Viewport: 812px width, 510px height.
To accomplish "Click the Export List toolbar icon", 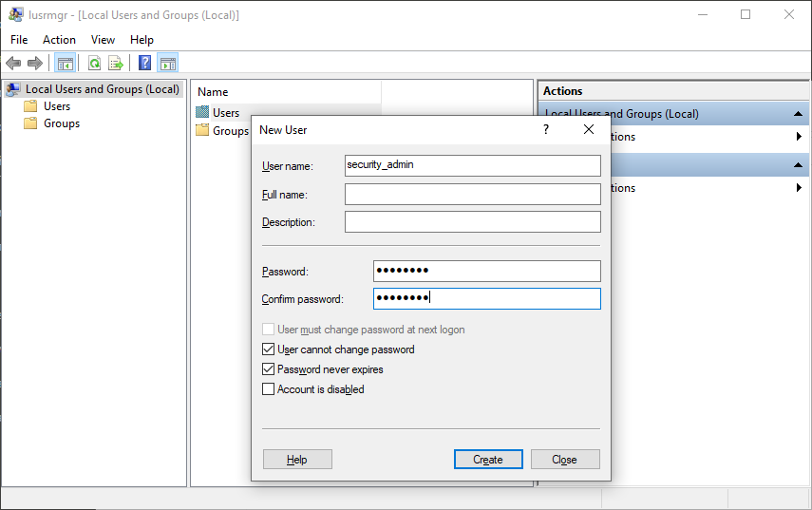I will coord(116,64).
